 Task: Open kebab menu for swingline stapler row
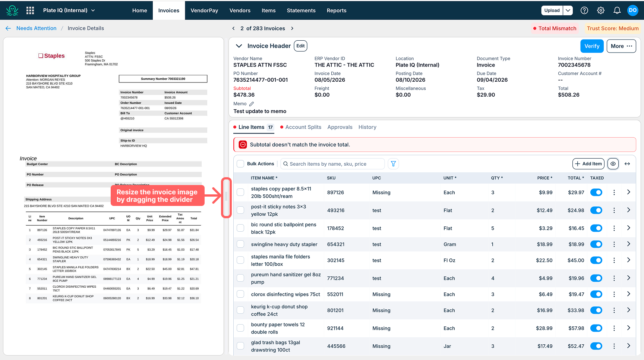[x=614, y=244]
